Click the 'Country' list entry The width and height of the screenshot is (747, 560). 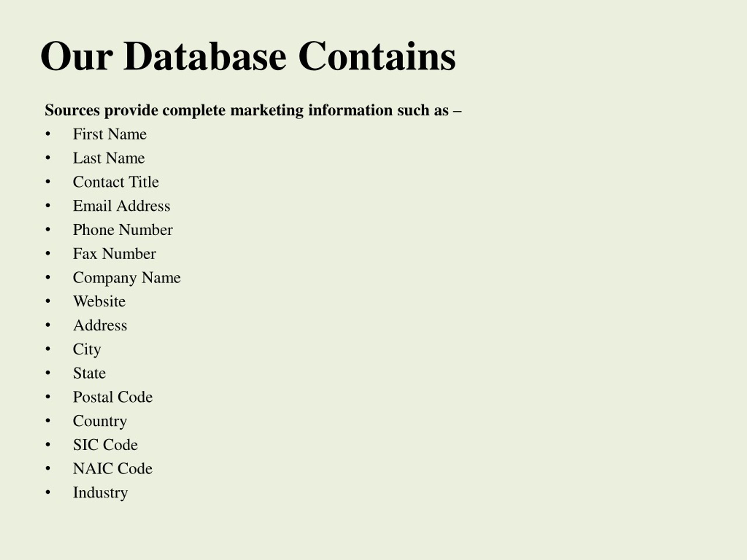click(x=100, y=421)
